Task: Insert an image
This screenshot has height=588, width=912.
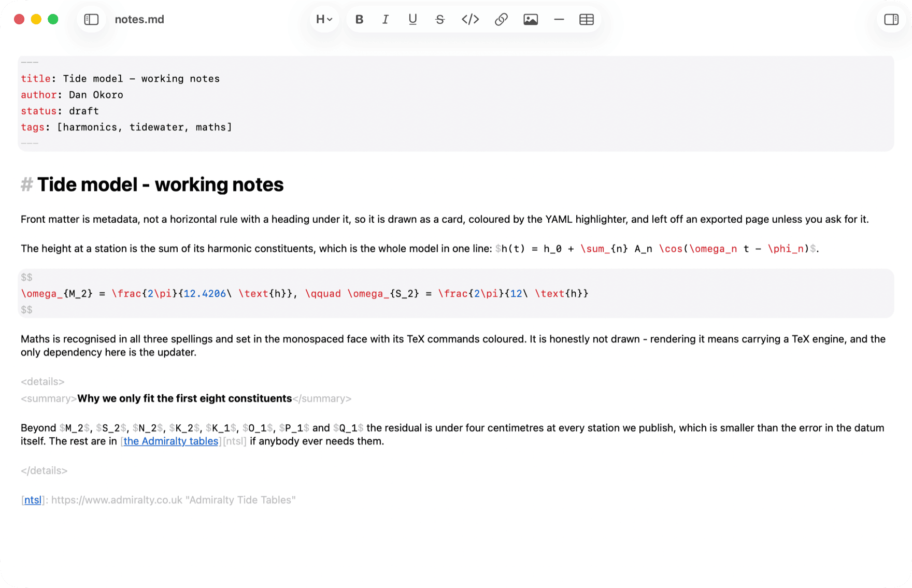Action: (531, 20)
